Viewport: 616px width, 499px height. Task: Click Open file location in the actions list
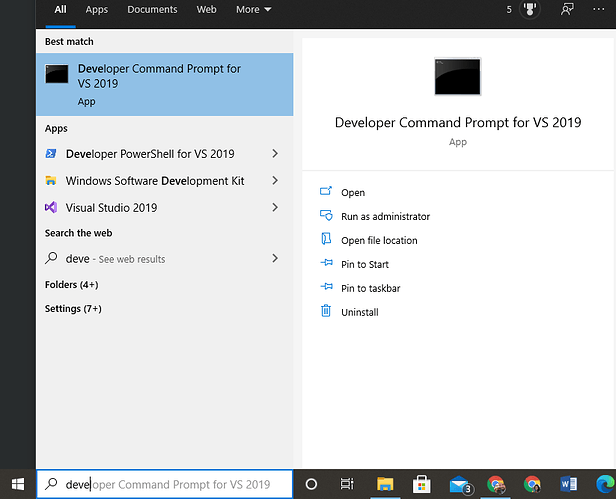click(378, 240)
